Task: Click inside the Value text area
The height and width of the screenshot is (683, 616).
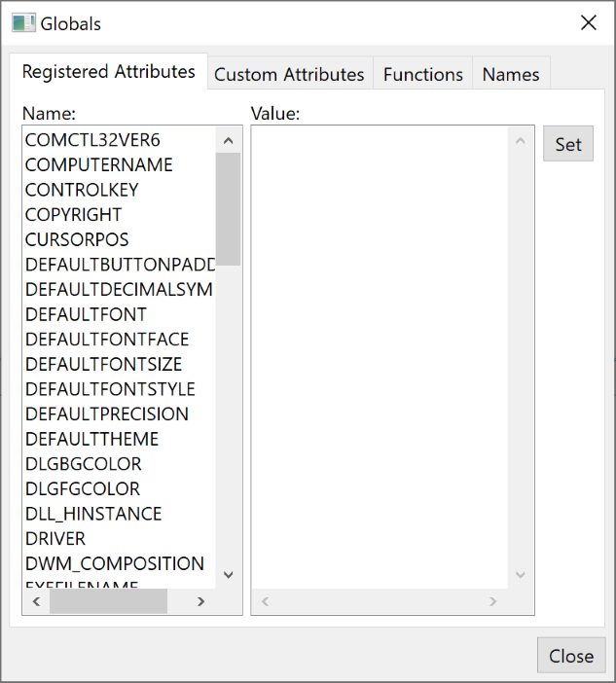Action: 380,350
